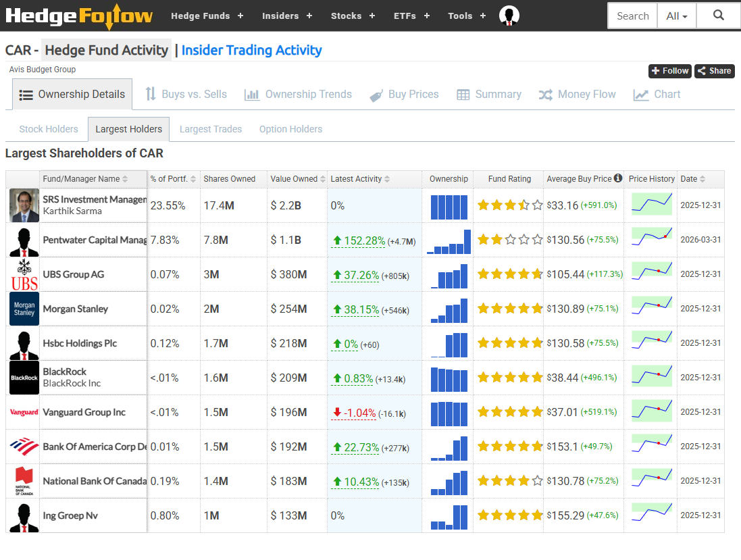Click the Morgan Stanley logo
This screenshot has width=741, height=560.
click(x=24, y=309)
